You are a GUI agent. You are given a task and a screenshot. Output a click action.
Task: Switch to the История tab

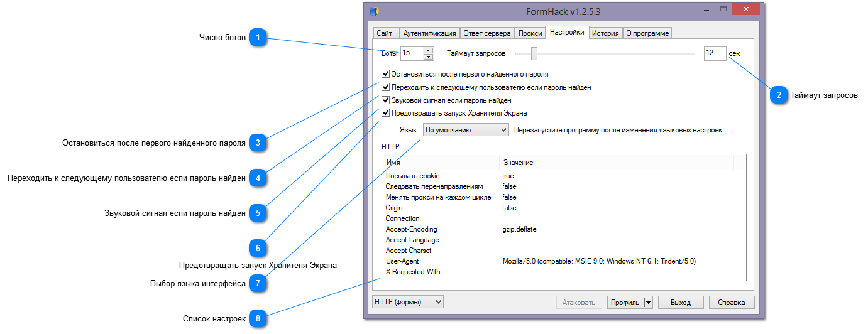point(605,33)
